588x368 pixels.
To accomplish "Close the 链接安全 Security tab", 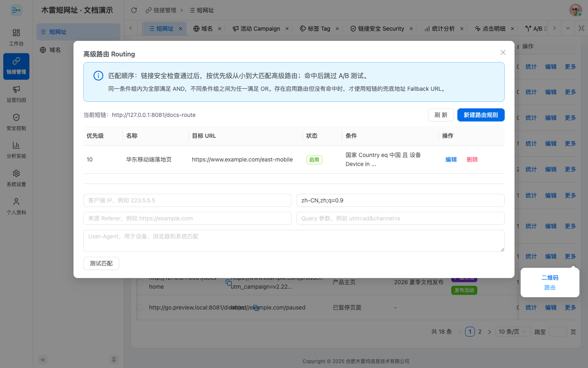I will tap(411, 29).
